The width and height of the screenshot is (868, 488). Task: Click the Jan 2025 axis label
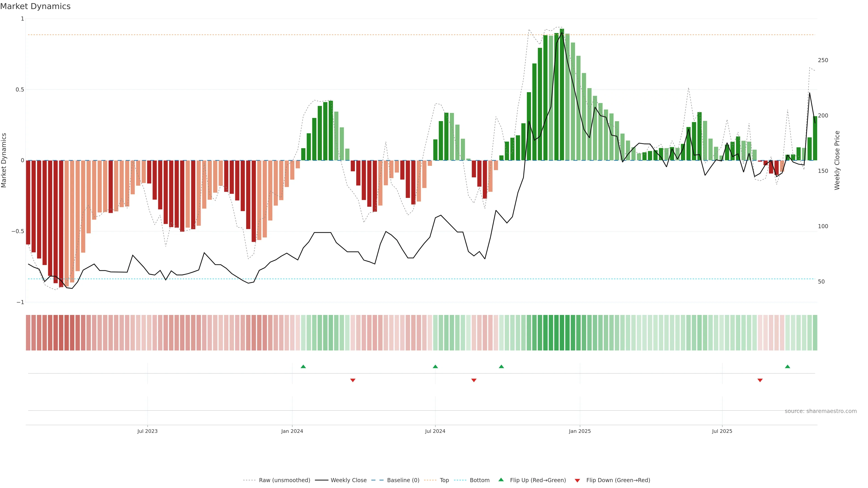580,431
